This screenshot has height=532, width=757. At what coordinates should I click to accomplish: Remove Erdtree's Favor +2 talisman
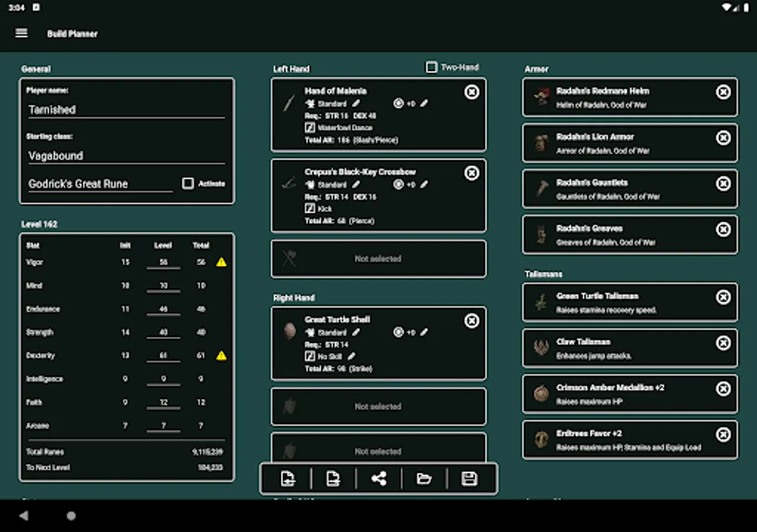click(x=723, y=434)
